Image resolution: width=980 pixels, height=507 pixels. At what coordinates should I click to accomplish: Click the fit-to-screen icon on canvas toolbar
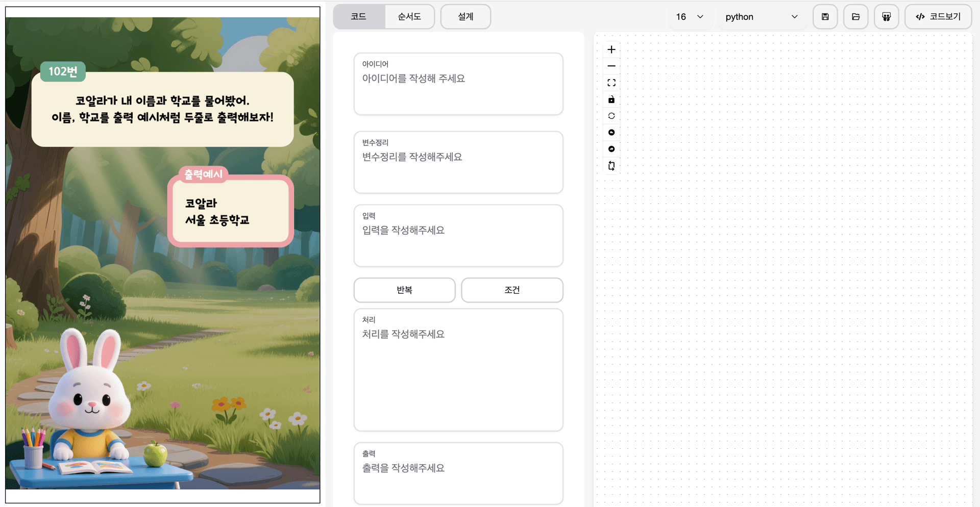pyautogui.click(x=611, y=82)
